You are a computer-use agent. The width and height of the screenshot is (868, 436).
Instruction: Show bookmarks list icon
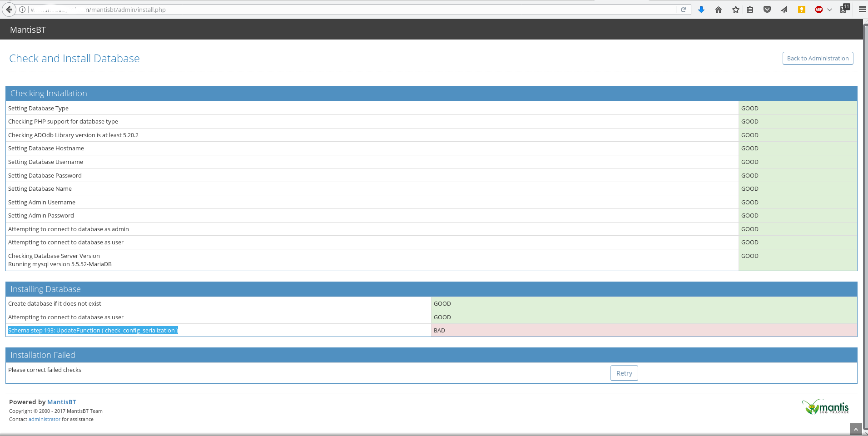[x=750, y=10]
